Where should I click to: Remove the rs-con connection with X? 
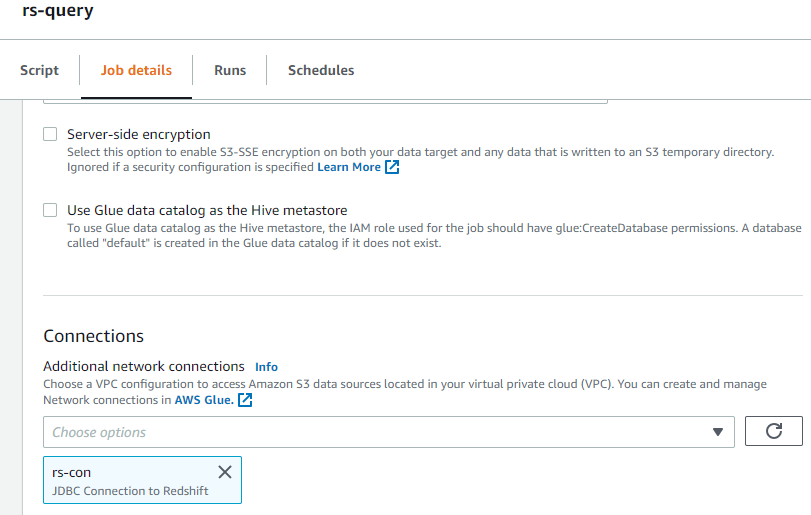tap(225, 472)
